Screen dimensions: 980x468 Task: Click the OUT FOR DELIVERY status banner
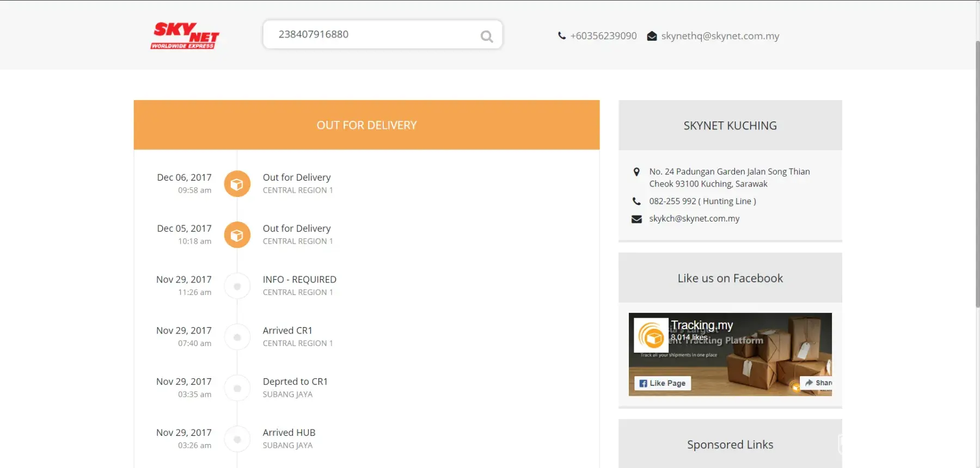pos(366,125)
